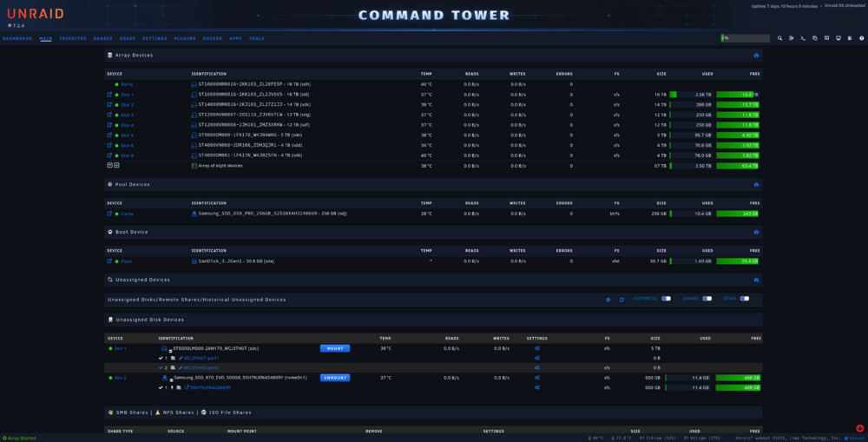
Task: Open the Disk 3 device link
Action: (x=127, y=115)
